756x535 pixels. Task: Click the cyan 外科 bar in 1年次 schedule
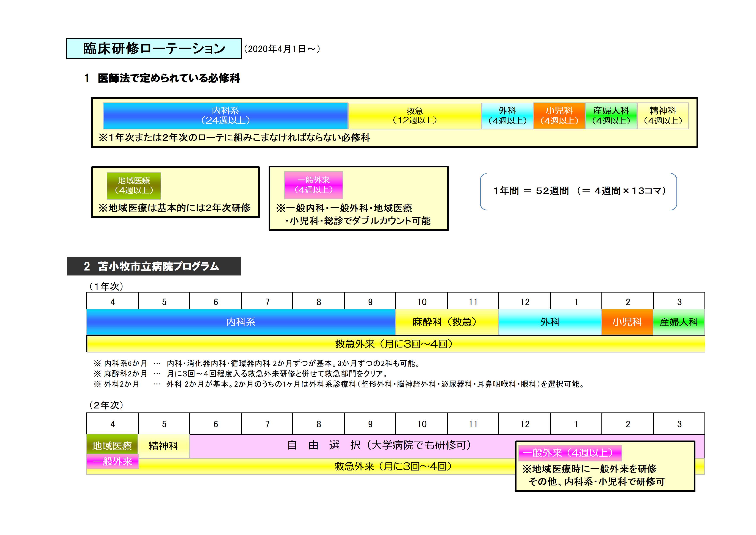click(550, 322)
